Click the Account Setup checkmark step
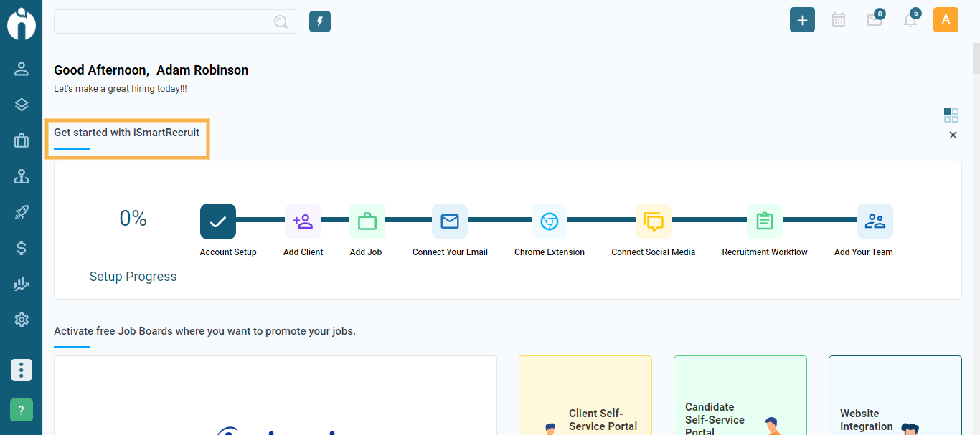 pos(218,221)
